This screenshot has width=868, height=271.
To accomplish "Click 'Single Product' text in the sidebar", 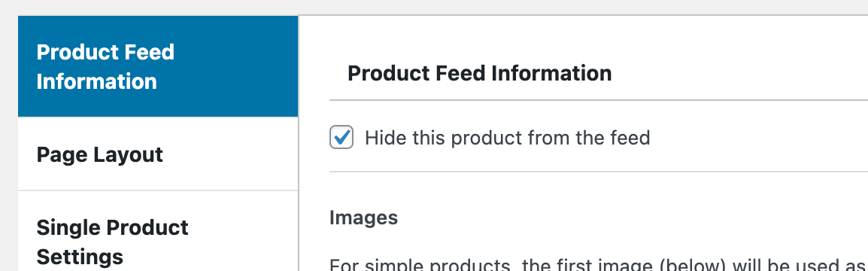I will coord(112,228).
